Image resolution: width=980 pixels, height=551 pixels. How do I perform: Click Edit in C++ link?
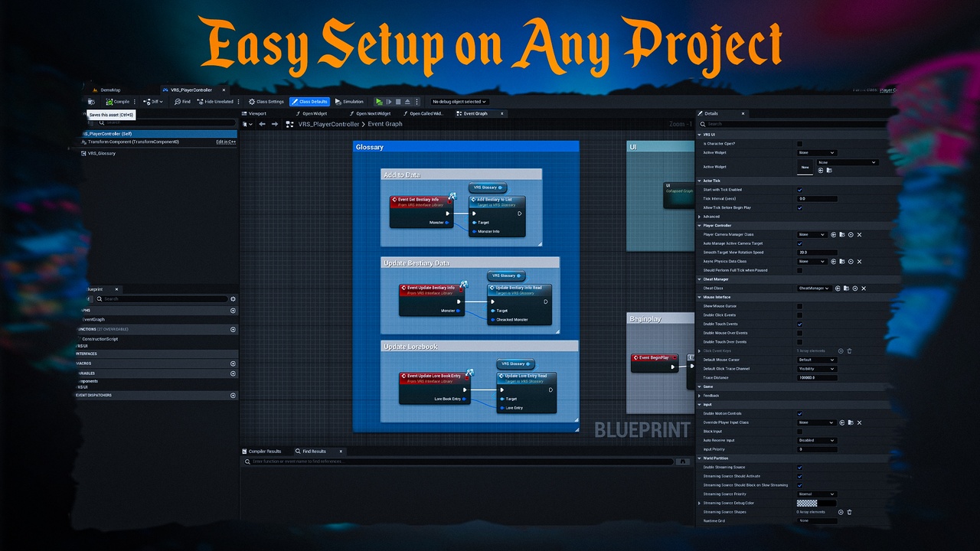[x=225, y=142]
